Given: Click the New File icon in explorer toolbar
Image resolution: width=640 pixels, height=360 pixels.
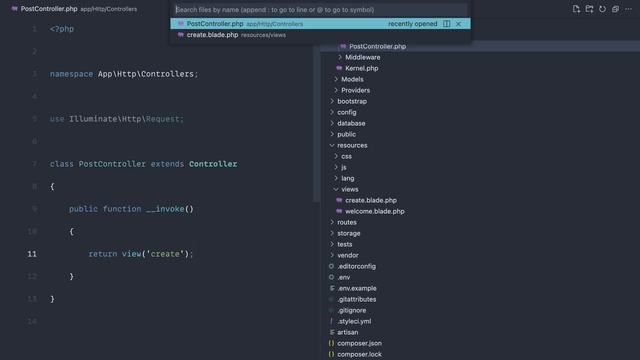Looking at the screenshot, I should click(576, 9).
